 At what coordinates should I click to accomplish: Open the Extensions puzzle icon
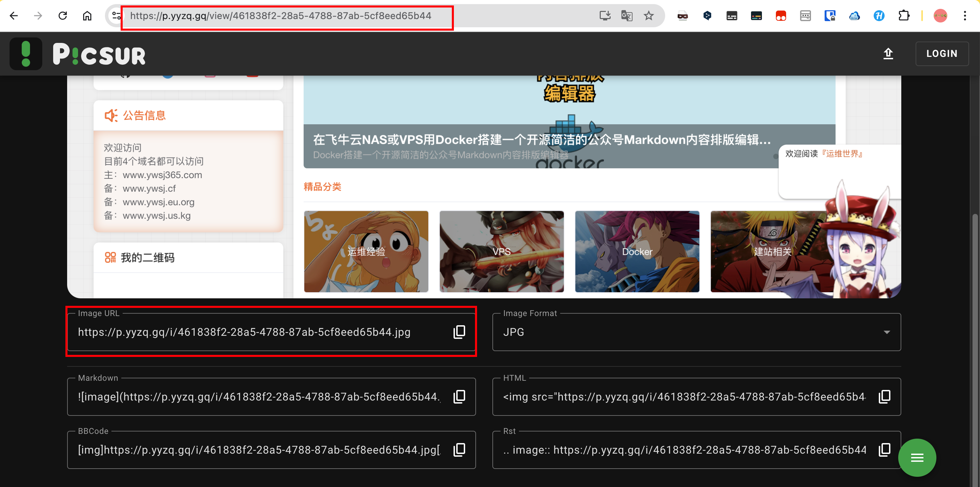coord(904,16)
